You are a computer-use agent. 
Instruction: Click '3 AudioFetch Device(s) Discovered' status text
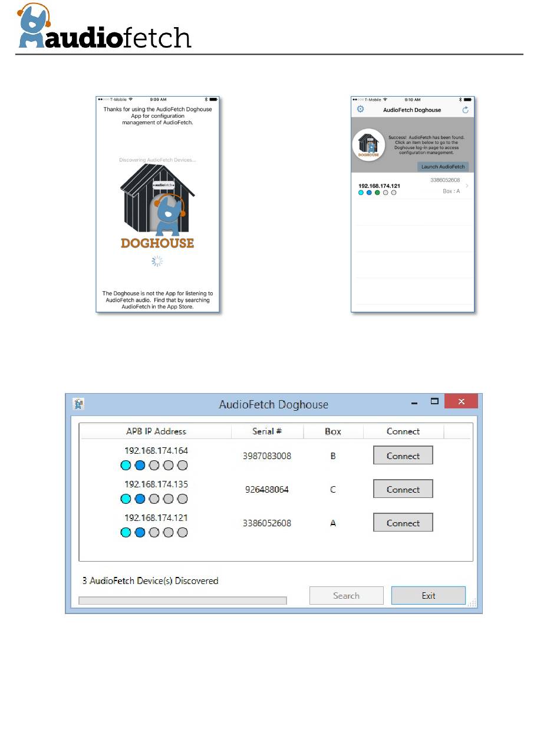pos(150,580)
